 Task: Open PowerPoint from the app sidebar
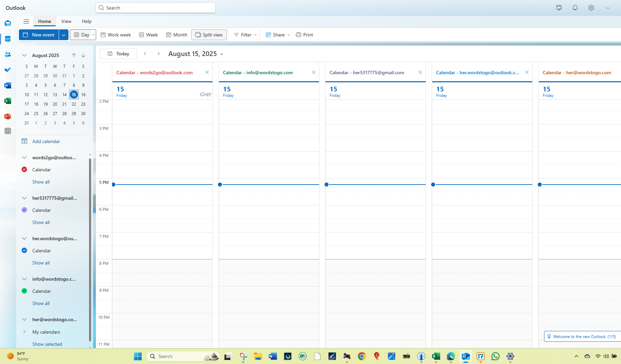click(x=7, y=116)
